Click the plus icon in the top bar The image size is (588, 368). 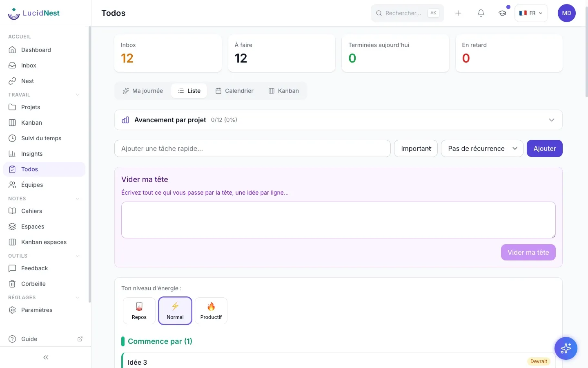tap(458, 13)
